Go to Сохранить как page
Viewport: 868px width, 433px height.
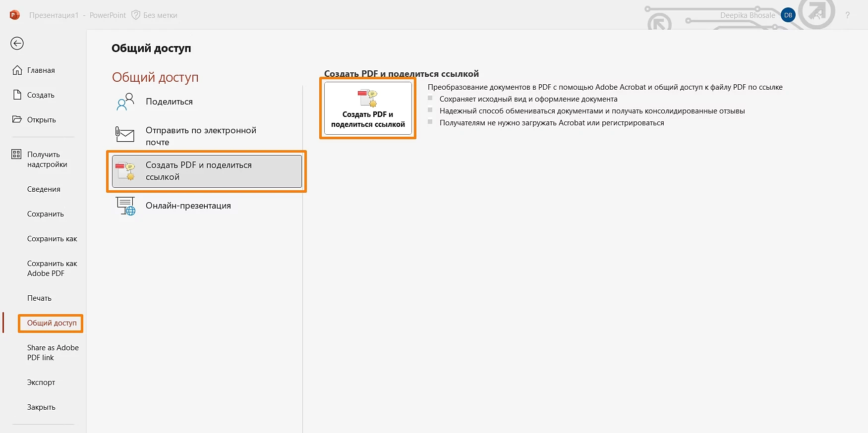(x=52, y=239)
